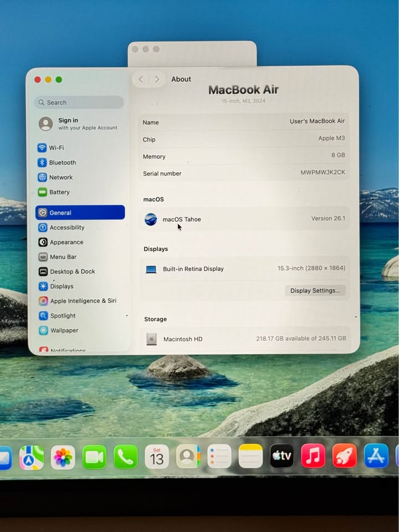
Task: Open Accessibility settings
Action: [66, 228]
